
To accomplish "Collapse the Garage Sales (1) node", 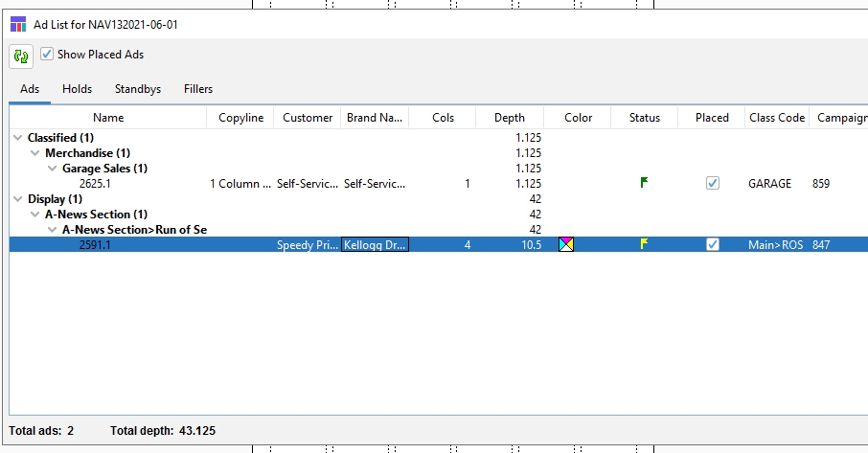I will 53,169.
